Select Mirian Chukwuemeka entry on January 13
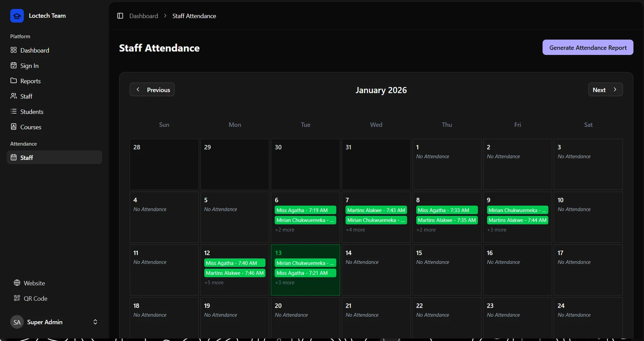Viewport: 644px width, 341px height. coord(305,263)
